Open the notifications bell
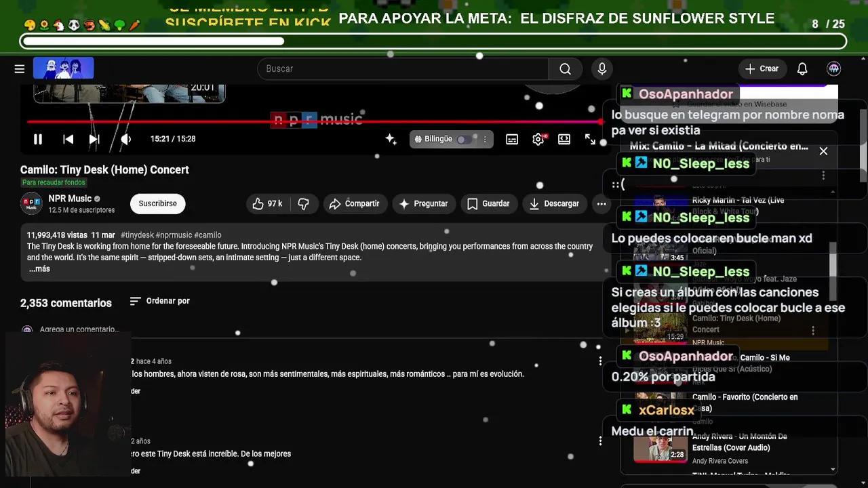Screen dimensions: 868x488 point(802,68)
